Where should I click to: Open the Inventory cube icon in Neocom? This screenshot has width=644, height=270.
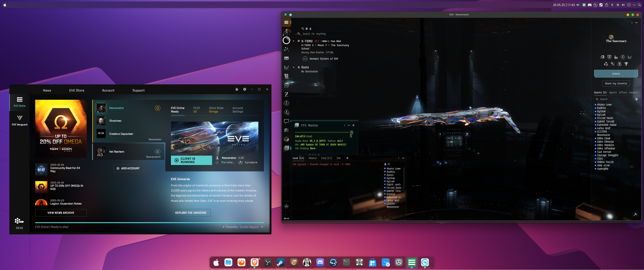click(x=286, y=139)
